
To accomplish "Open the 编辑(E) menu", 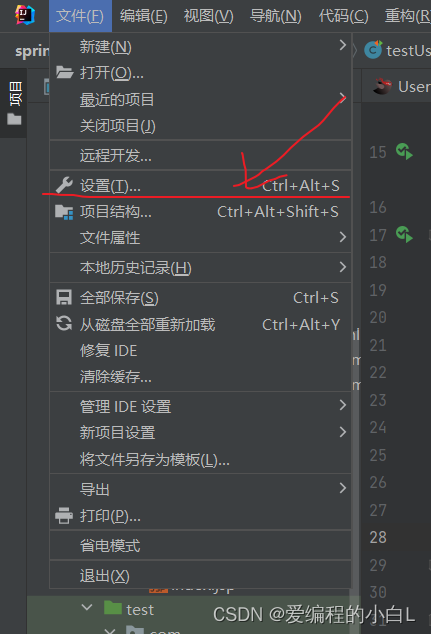I will 144,16.
